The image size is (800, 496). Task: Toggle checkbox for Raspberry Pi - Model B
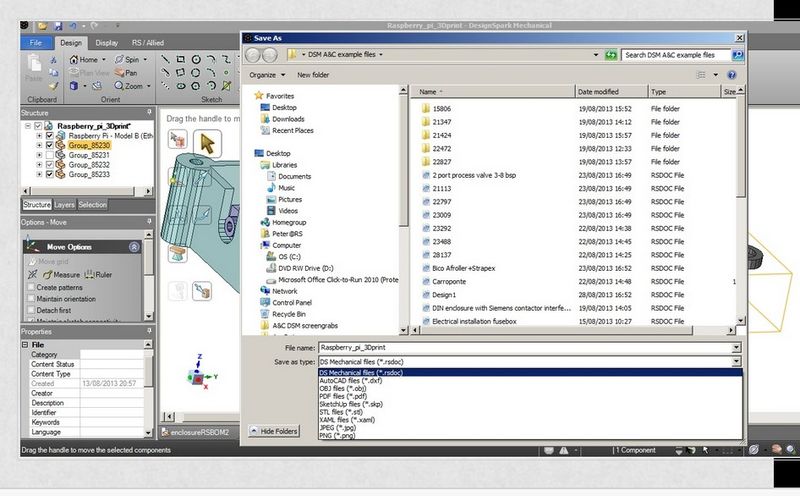click(x=49, y=136)
